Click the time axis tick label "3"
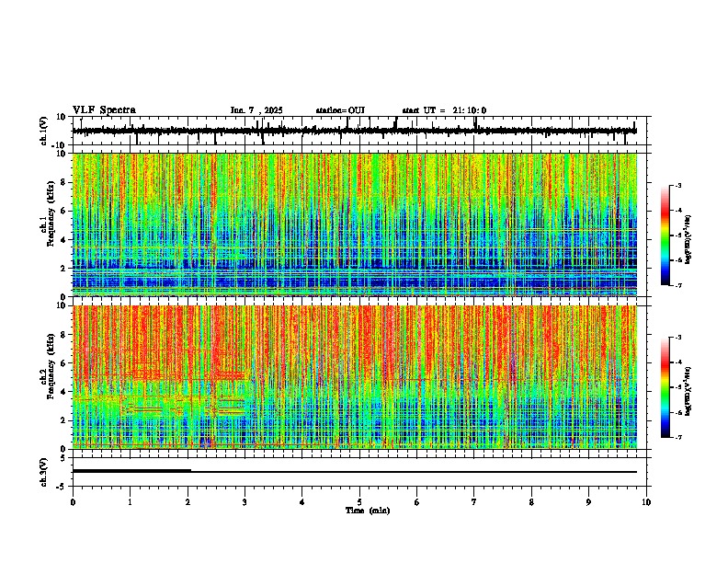Image resolution: width=728 pixels, height=563 pixels. click(245, 502)
